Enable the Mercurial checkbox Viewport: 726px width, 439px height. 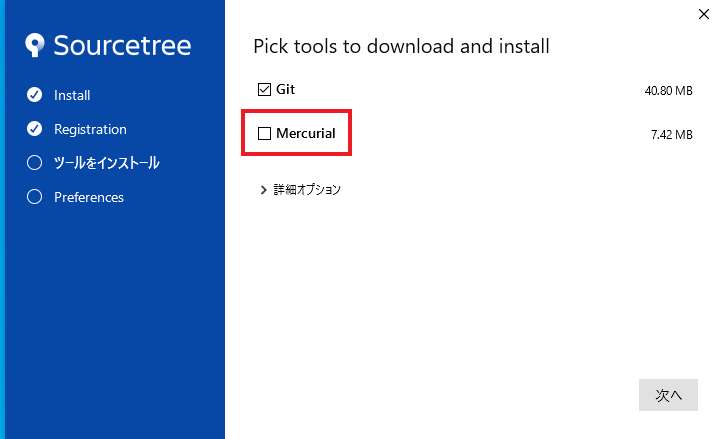coord(264,133)
